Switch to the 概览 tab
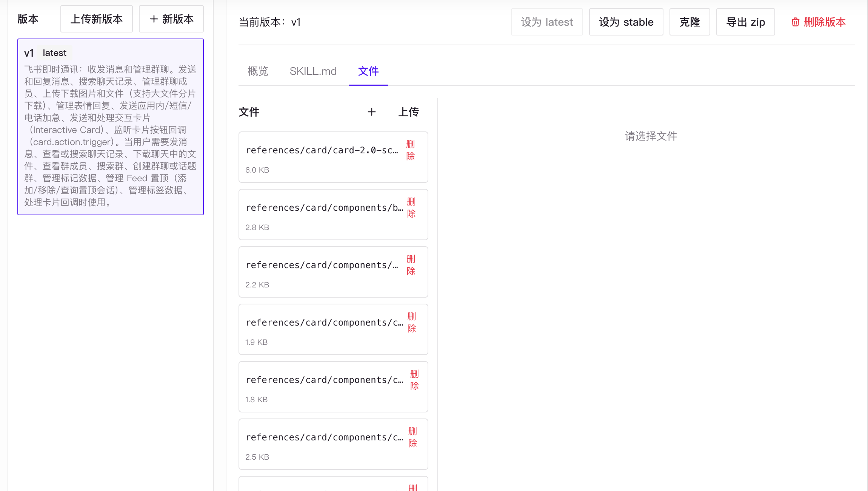Screen dimensions: 868x491 (258, 71)
